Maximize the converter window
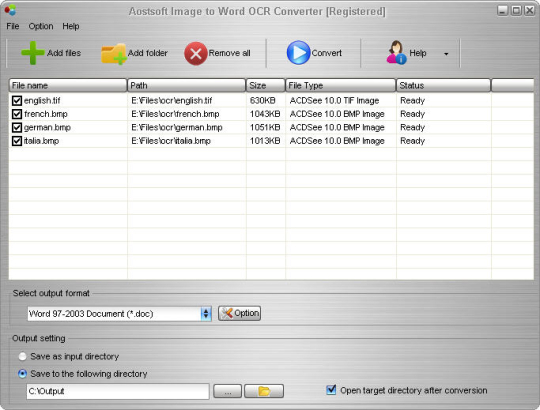The width and height of the screenshot is (540, 410). [x=516, y=11]
